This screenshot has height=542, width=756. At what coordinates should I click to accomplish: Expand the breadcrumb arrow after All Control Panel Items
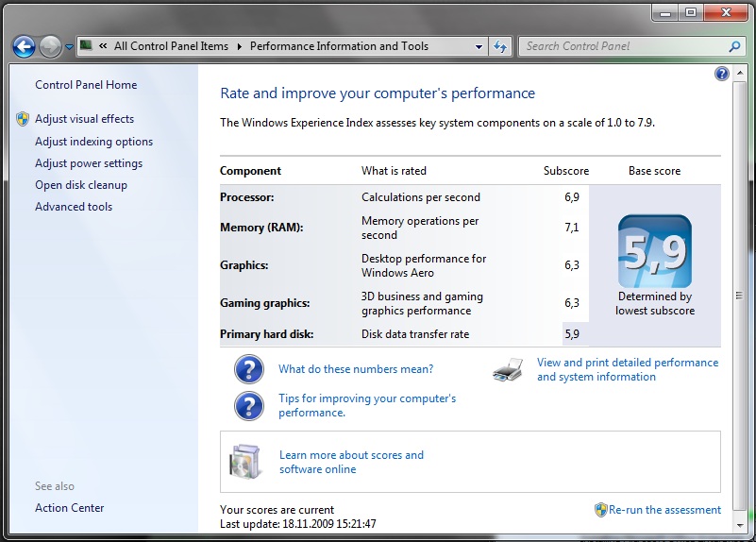240,46
